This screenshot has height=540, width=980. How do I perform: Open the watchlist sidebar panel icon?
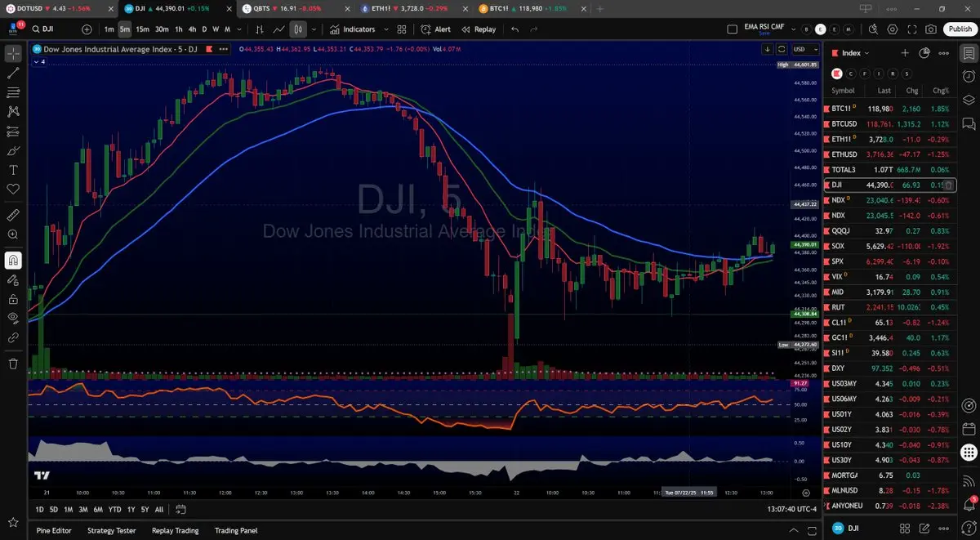coord(969,53)
